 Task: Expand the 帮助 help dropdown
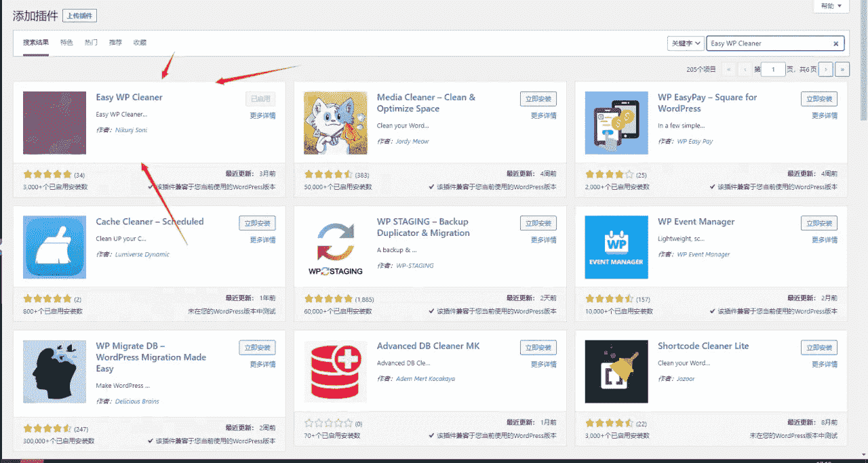(x=831, y=6)
